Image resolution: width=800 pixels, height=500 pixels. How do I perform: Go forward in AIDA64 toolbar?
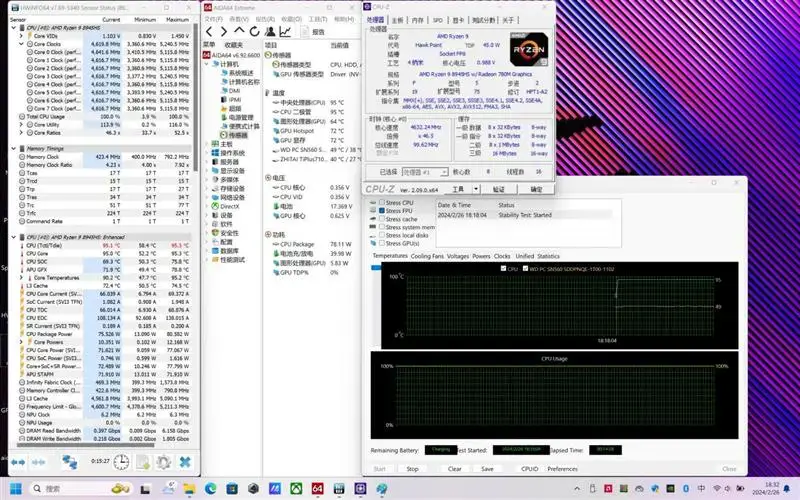point(223,32)
